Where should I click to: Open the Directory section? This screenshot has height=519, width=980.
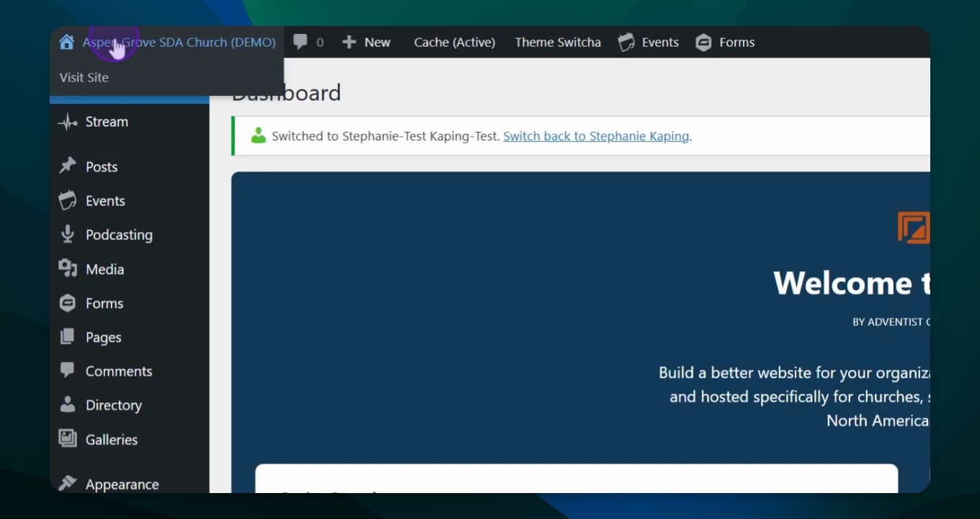click(x=114, y=404)
